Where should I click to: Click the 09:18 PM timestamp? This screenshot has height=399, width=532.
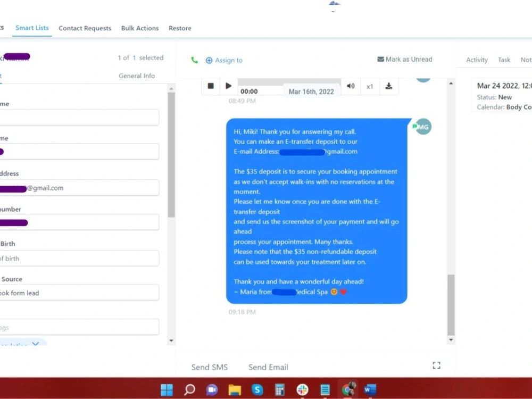[x=242, y=312]
